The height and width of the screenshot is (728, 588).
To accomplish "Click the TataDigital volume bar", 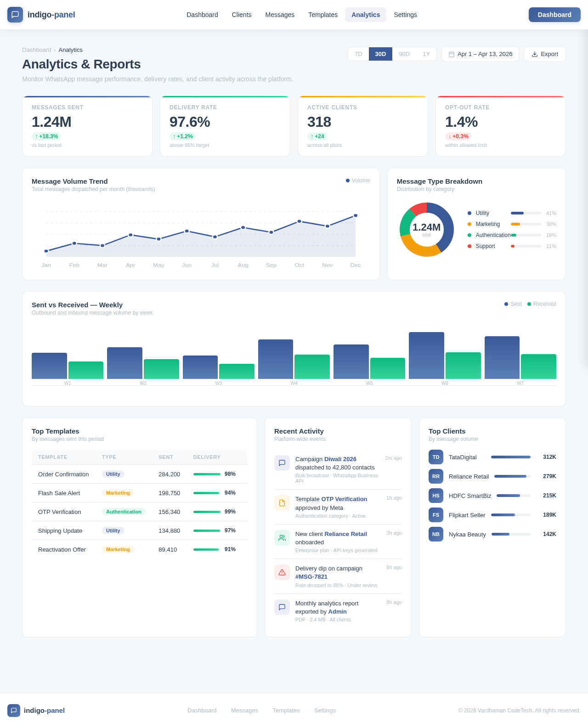I will (511, 457).
